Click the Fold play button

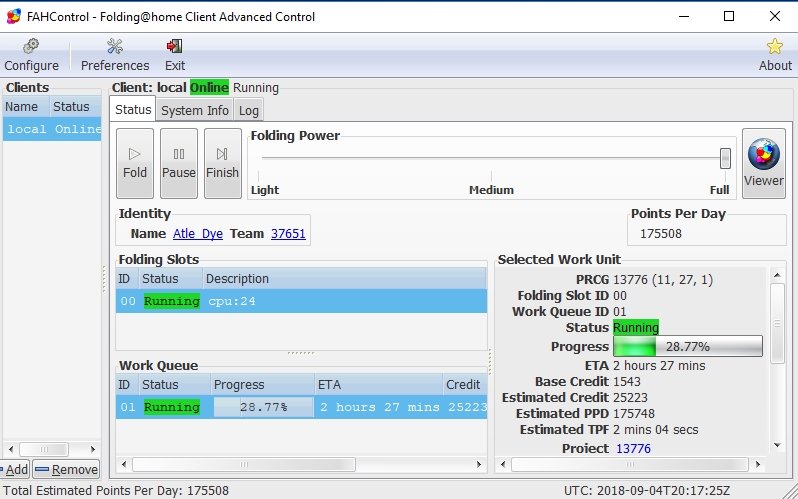click(135, 163)
